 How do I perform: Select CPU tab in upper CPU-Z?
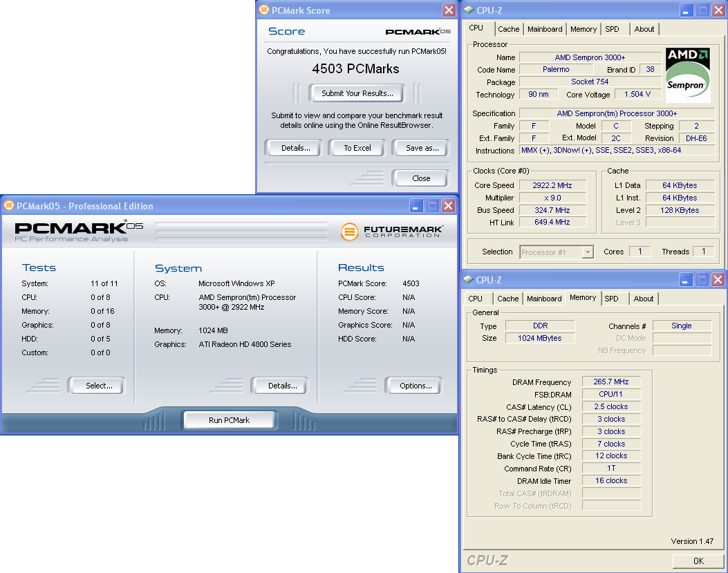click(476, 28)
